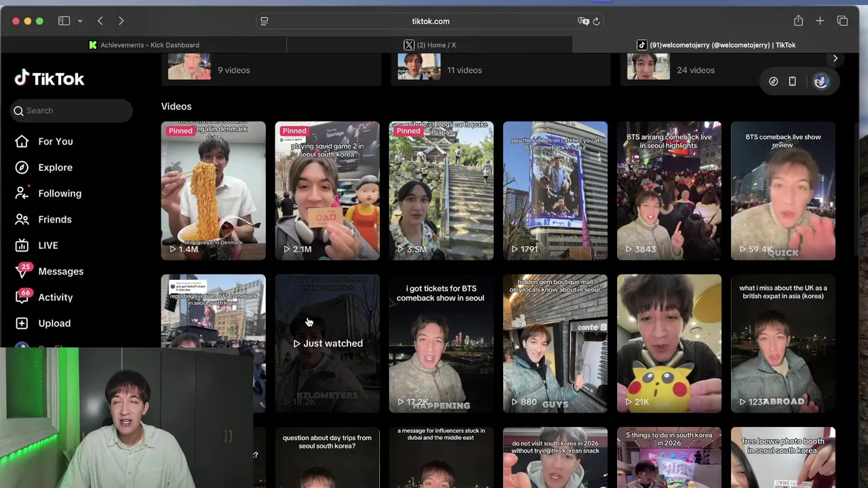Click Upload plus icon in sidebar

click(22, 323)
